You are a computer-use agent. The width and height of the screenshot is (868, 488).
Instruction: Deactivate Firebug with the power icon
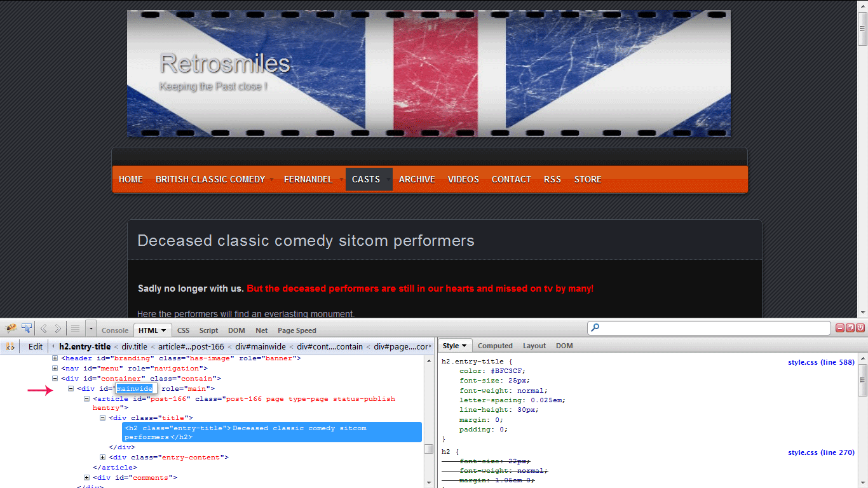[860, 328]
